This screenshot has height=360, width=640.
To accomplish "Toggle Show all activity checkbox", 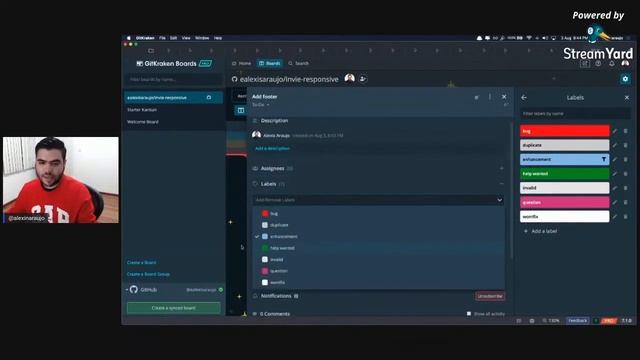I will (x=469, y=313).
